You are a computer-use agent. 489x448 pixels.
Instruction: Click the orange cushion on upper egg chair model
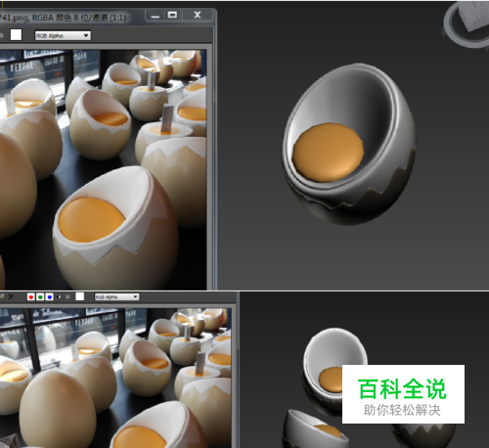point(328,152)
